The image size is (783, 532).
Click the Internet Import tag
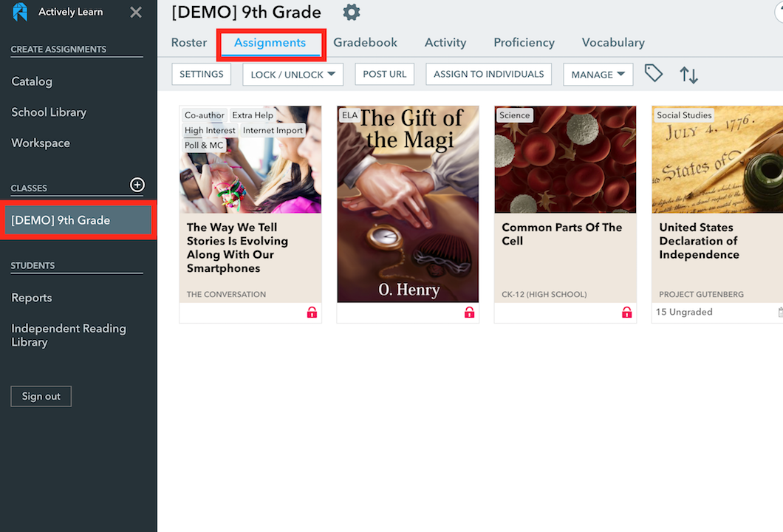(x=273, y=130)
